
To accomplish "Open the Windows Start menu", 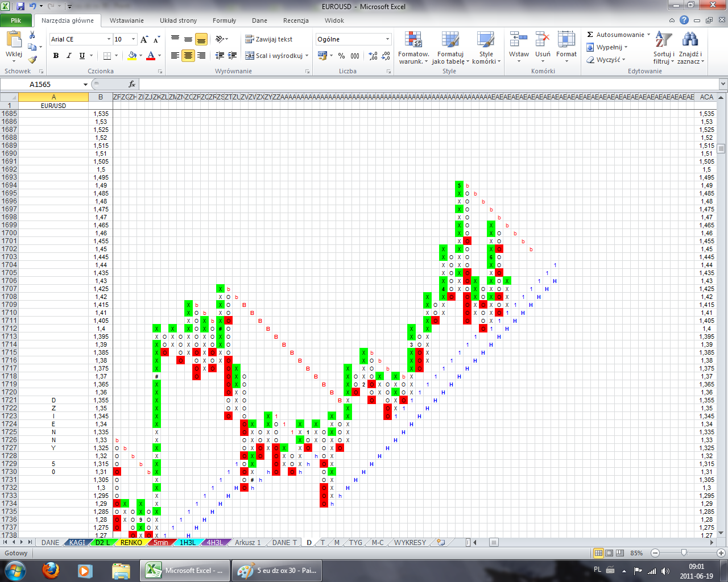I will 15,570.
